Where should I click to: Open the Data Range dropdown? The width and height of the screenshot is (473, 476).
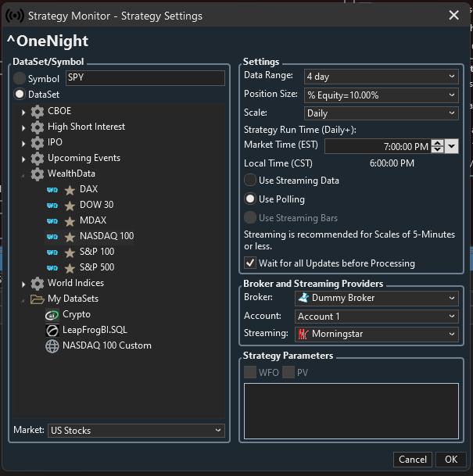(381, 76)
